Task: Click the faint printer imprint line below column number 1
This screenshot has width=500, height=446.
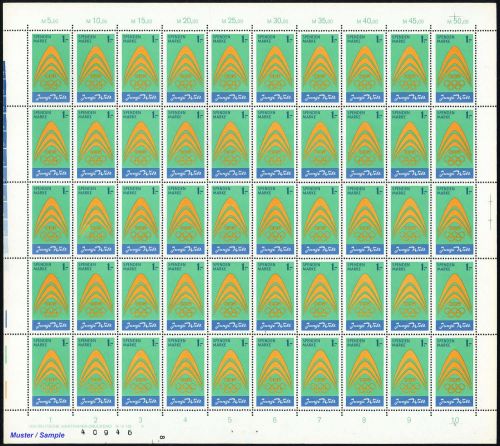Action: click(86, 426)
